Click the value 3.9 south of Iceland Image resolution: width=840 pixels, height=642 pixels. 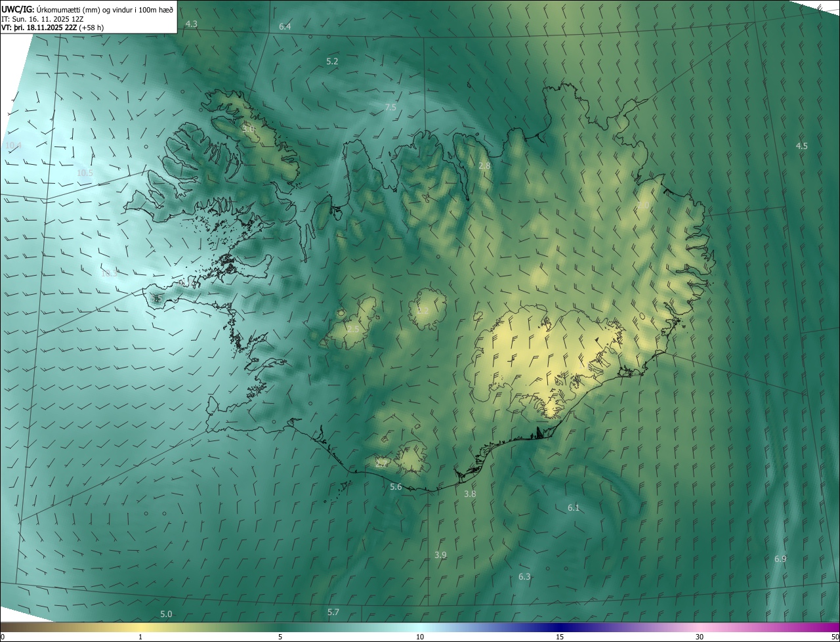(440, 555)
